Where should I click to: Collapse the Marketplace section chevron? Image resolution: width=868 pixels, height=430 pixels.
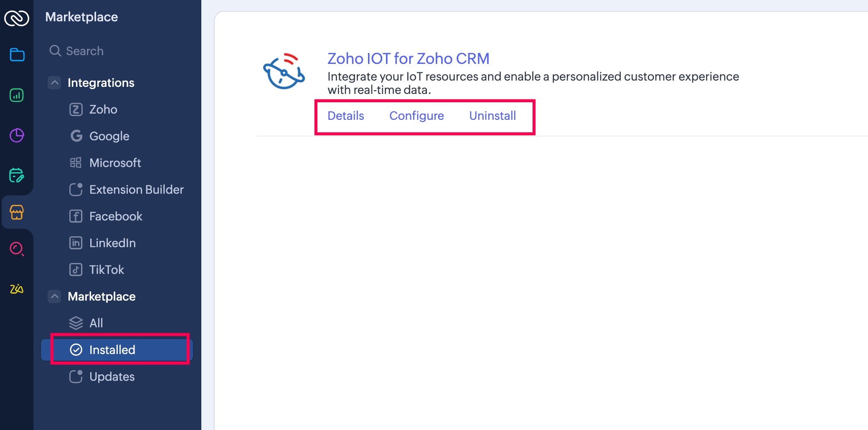(54, 296)
